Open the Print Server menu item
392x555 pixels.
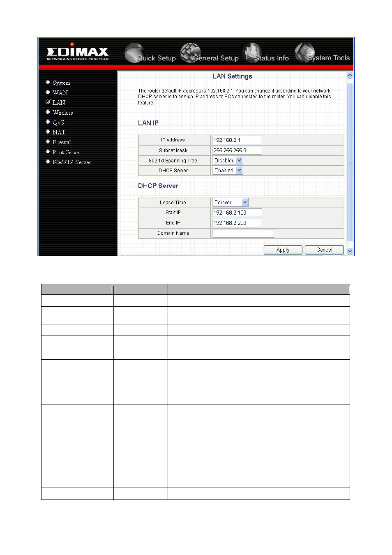pos(67,152)
